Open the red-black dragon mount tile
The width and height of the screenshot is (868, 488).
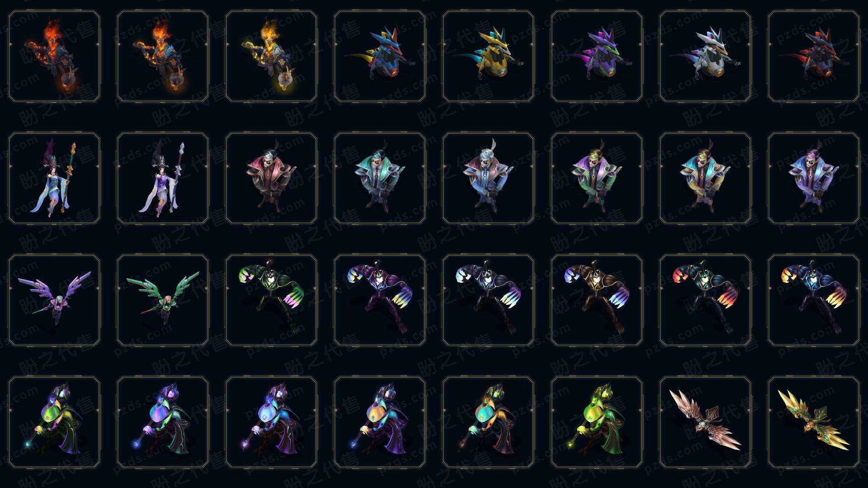tap(814, 56)
